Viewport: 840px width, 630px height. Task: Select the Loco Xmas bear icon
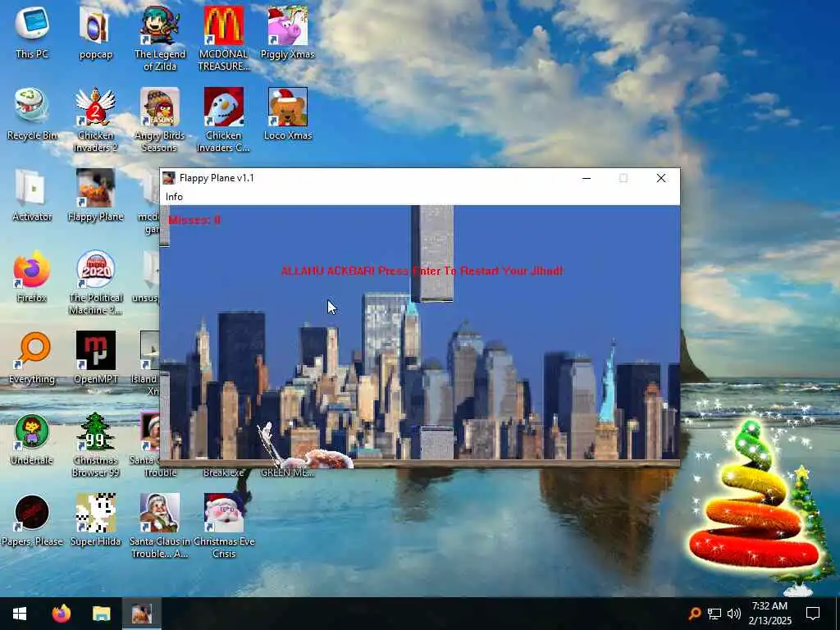pos(288,113)
